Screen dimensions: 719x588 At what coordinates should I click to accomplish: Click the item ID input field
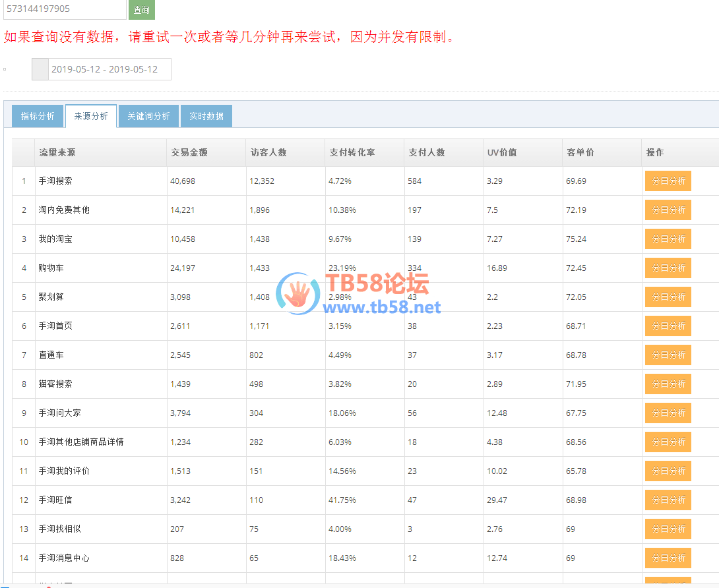[63, 9]
